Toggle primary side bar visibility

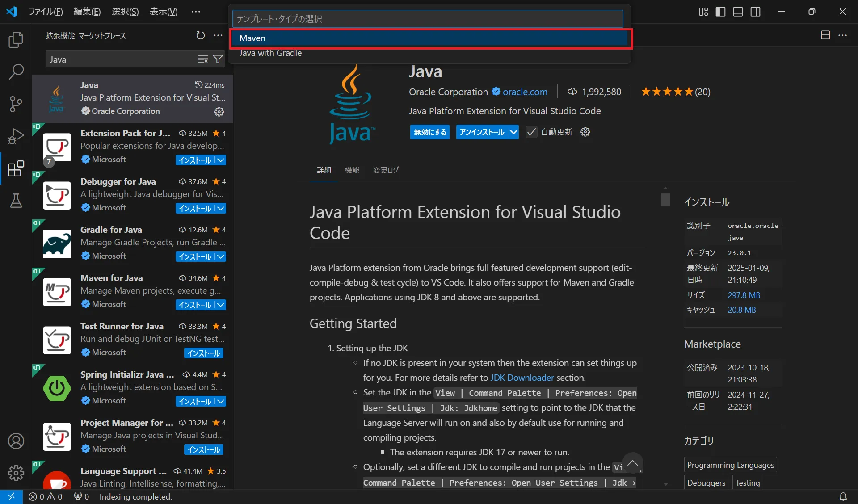click(720, 12)
